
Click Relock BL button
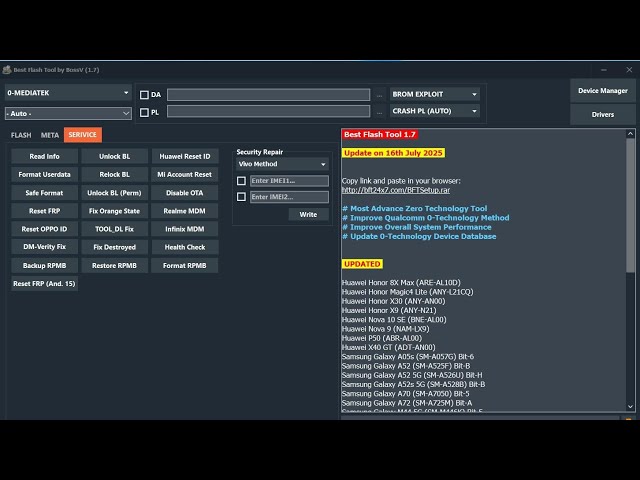[x=115, y=174]
